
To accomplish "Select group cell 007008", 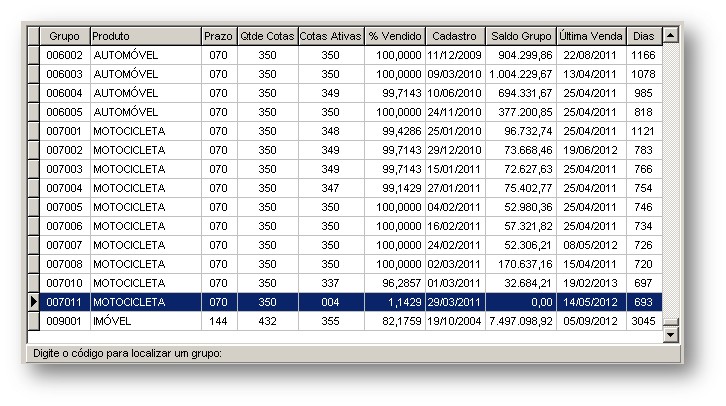I will (64, 264).
